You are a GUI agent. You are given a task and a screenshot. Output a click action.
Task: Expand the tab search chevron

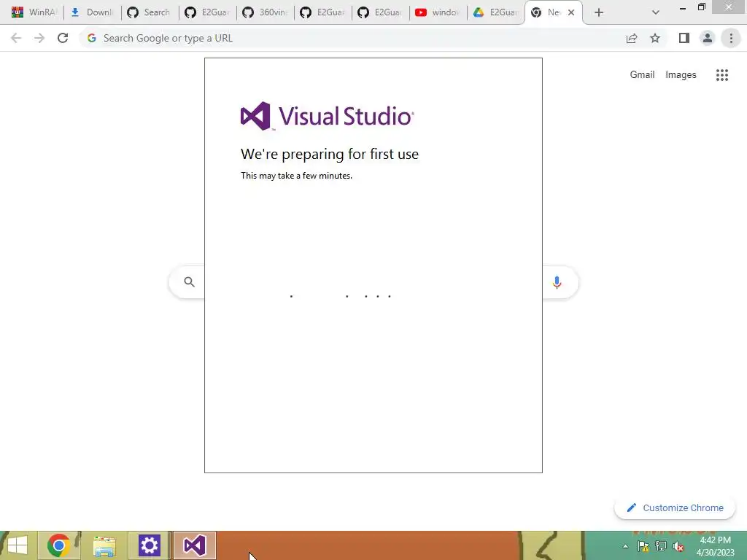click(x=656, y=12)
